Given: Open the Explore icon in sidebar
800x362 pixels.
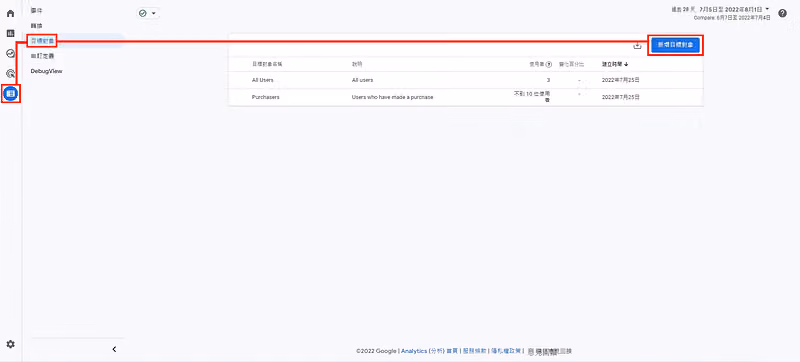Looking at the screenshot, I should coord(10,53).
